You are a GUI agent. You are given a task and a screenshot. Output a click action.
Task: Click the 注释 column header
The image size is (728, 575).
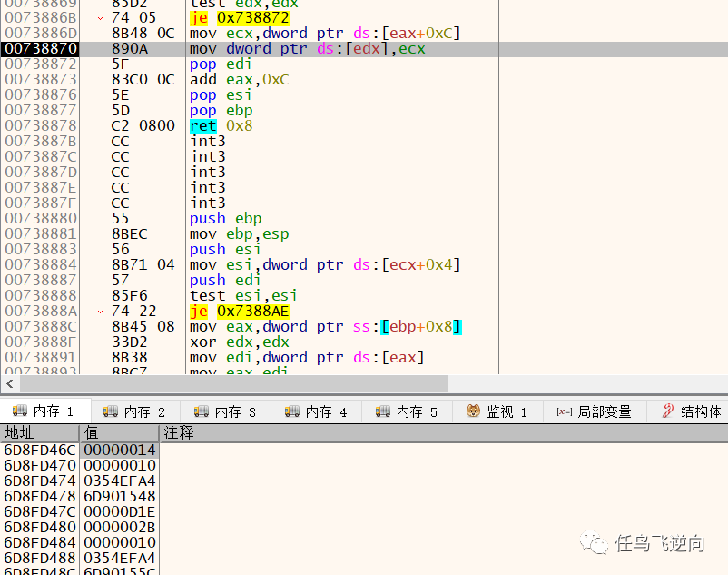click(444, 433)
